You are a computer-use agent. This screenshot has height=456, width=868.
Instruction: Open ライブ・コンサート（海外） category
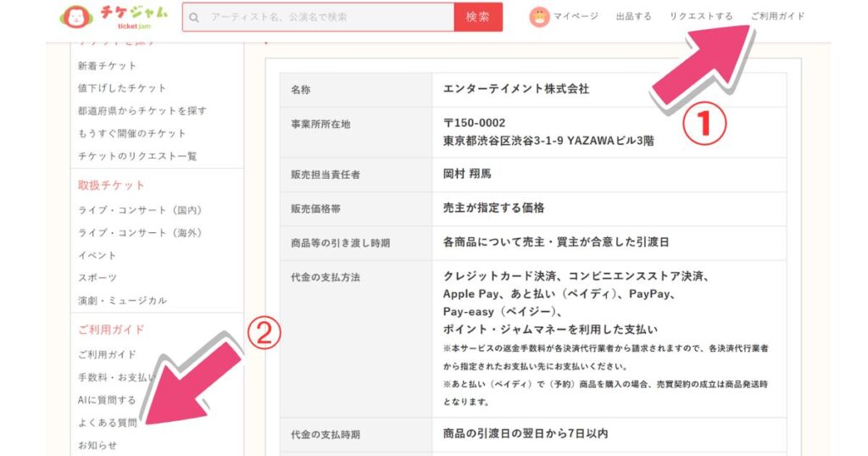[142, 233]
